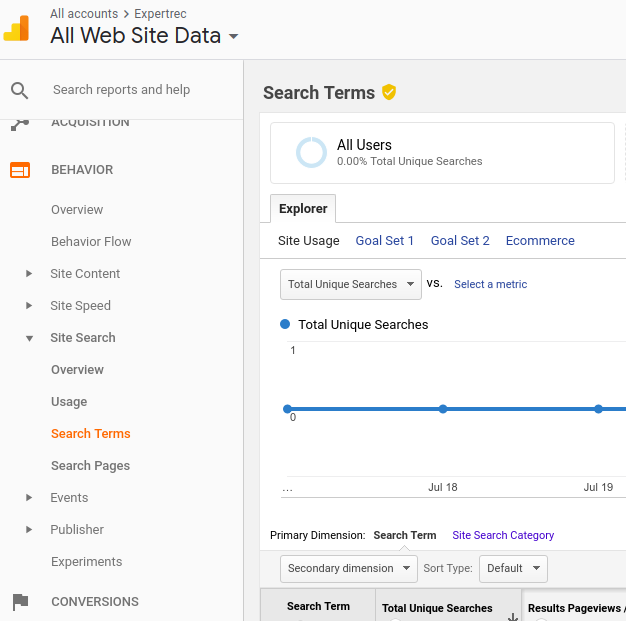Open the Search Pages report
626x621 pixels.
pos(91,466)
